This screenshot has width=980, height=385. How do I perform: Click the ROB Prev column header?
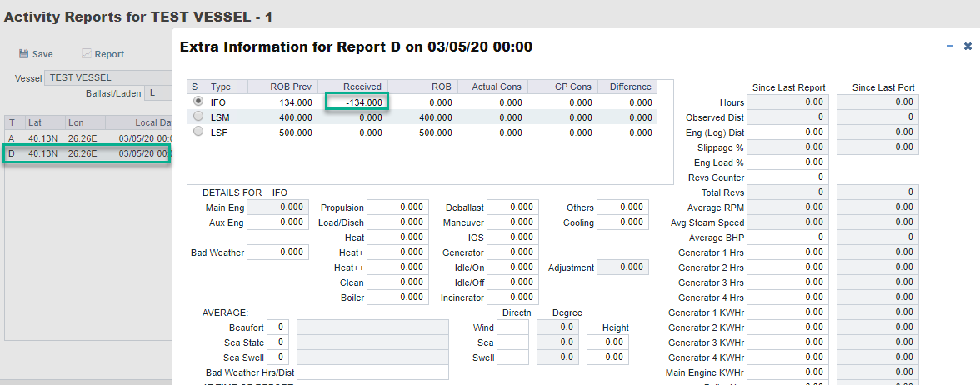tap(282, 87)
